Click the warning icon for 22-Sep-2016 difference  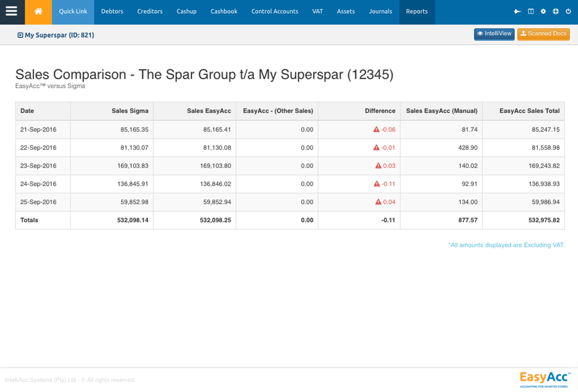point(376,147)
